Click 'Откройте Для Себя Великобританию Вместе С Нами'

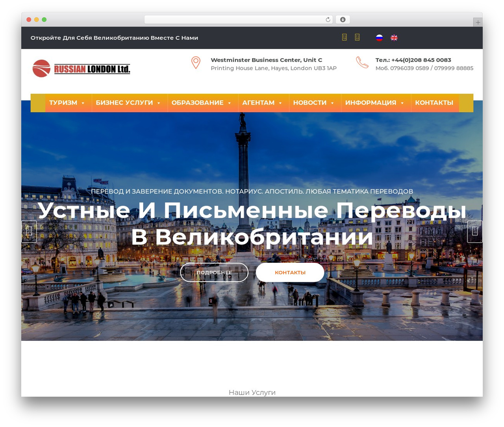click(114, 38)
